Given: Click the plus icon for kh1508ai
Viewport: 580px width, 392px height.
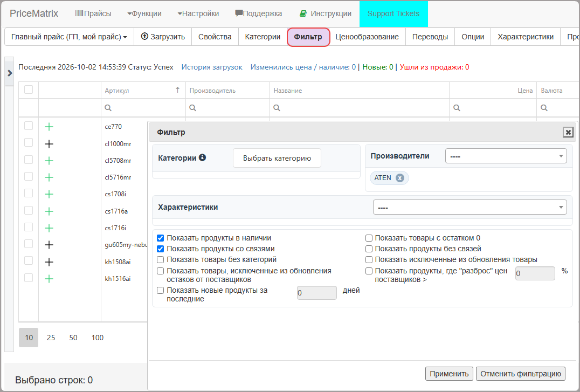Looking at the screenshot, I should (x=49, y=262).
